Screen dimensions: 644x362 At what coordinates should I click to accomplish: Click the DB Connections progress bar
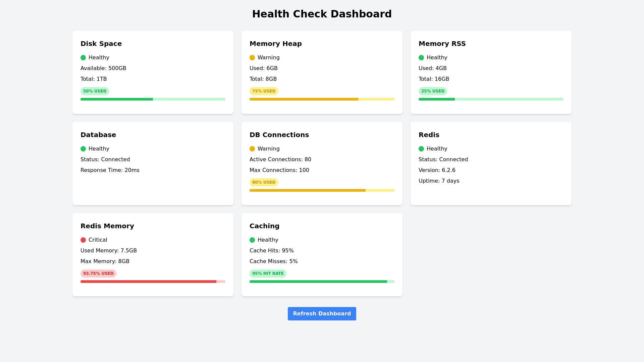[x=322, y=190]
